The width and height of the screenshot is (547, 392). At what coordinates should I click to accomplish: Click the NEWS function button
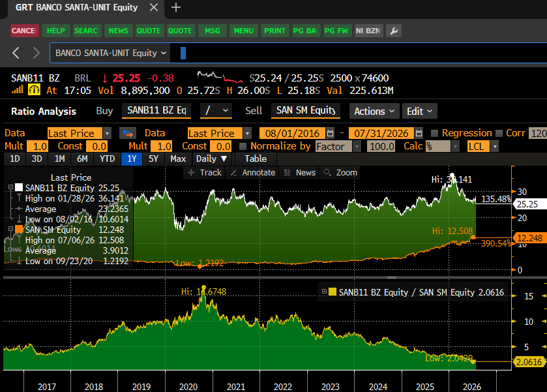(119, 31)
